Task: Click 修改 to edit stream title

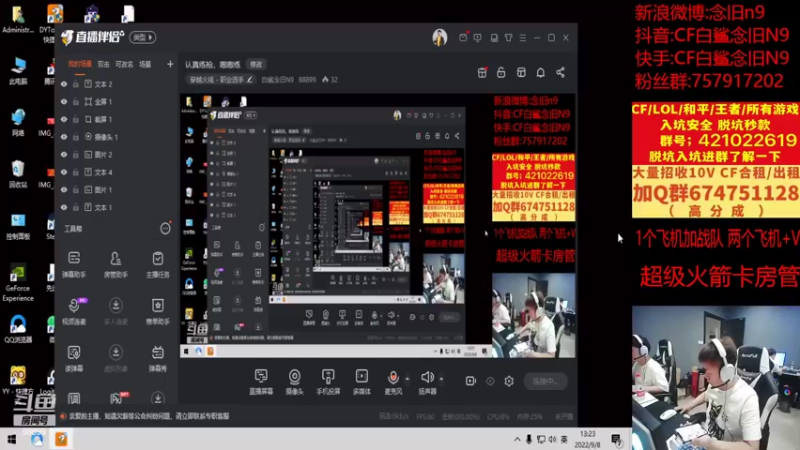Action: coord(256,64)
